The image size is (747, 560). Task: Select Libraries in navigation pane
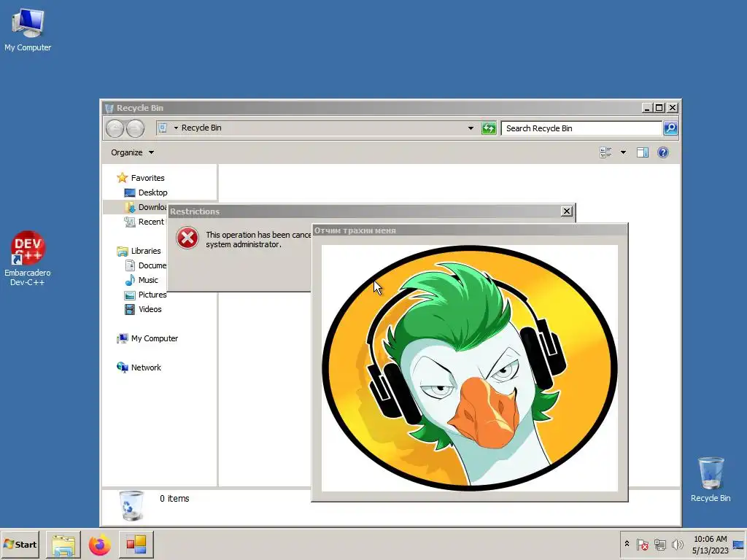[x=139, y=251]
